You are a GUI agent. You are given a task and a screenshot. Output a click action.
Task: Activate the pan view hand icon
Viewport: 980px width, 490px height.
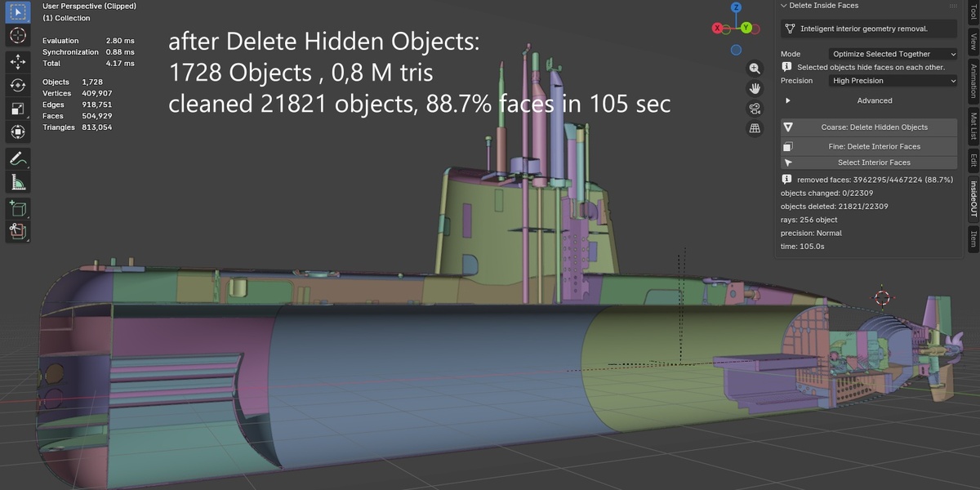click(755, 88)
